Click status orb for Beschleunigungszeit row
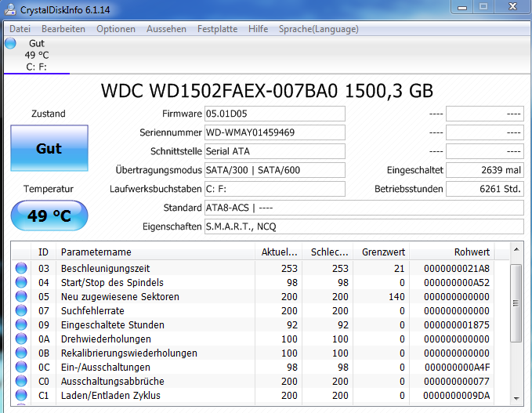532x413 pixels. point(21,268)
